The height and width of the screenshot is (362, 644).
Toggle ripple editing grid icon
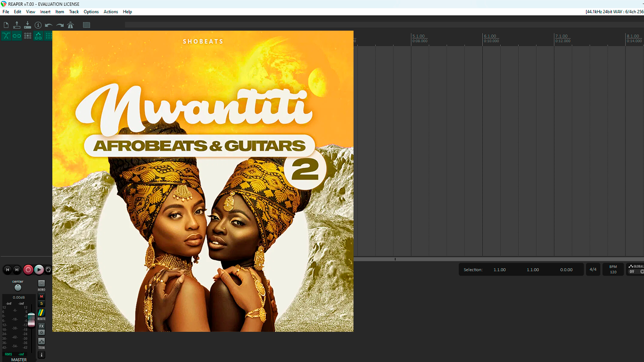click(28, 36)
